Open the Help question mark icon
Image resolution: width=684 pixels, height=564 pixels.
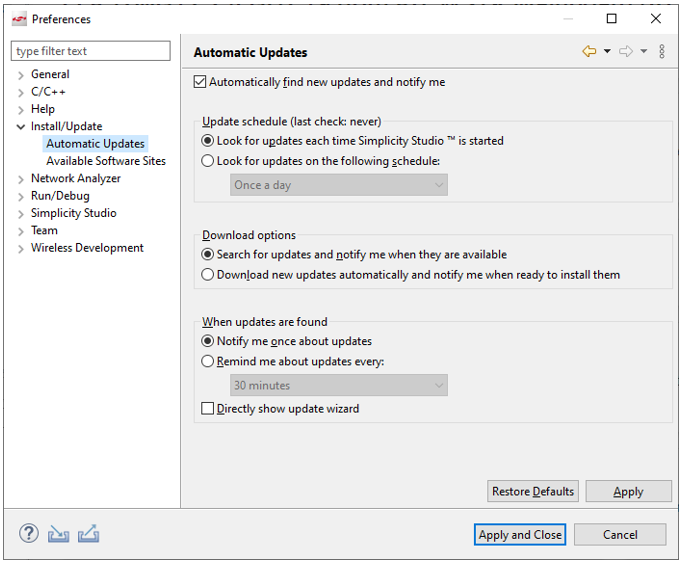[x=29, y=533]
